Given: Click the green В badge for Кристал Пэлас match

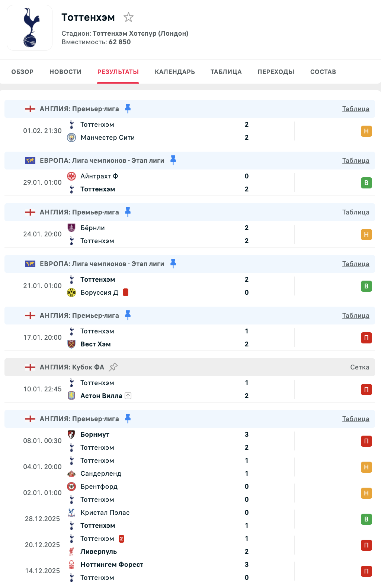Looking at the screenshot, I should tap(366, 519).
